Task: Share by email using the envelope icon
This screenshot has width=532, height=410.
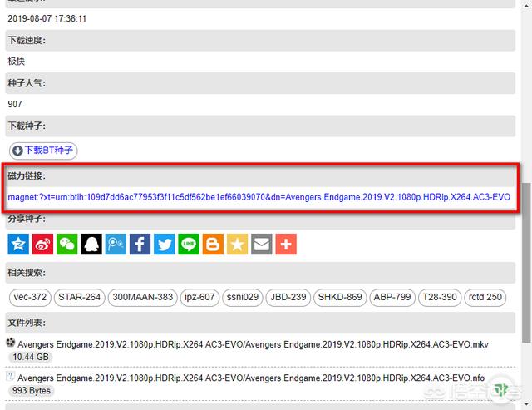Action: pos(262,244)
